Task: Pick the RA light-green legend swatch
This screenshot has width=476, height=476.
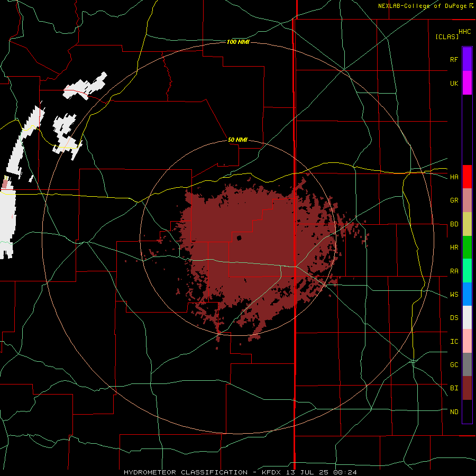Action: click(467, 271)
